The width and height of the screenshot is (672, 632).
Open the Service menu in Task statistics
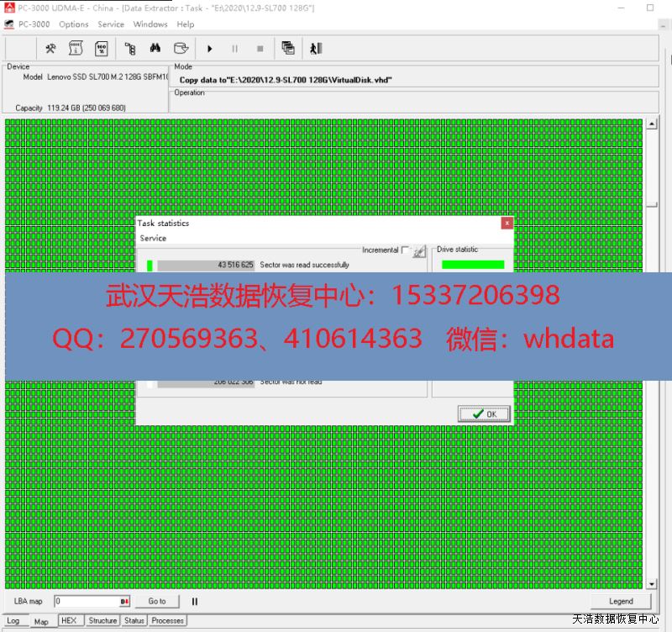point(153,238)
